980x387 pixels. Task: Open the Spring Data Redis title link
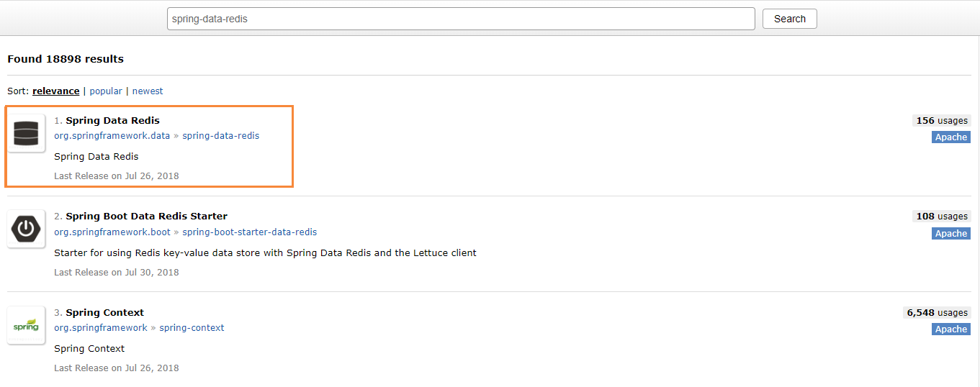point(112,120)
